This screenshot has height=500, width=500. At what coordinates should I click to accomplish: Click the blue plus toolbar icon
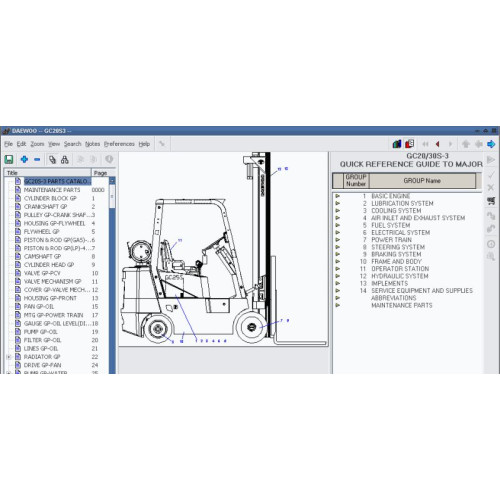tap(24, 159)
